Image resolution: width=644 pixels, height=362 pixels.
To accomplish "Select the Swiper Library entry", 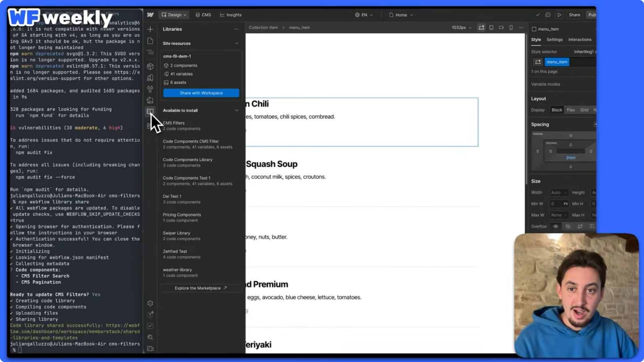I will pyautogui.click(x=201, y=236).
